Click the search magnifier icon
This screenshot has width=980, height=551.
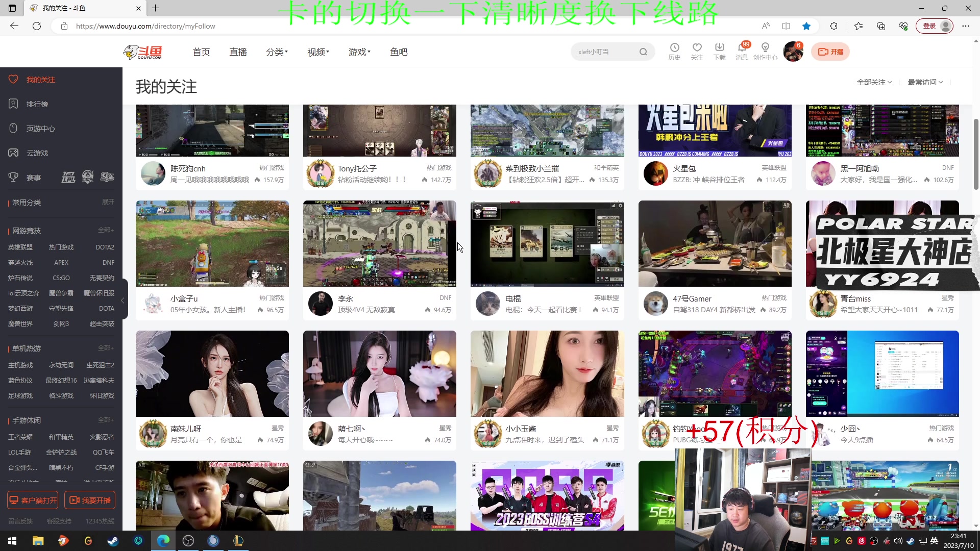[643, 51]
